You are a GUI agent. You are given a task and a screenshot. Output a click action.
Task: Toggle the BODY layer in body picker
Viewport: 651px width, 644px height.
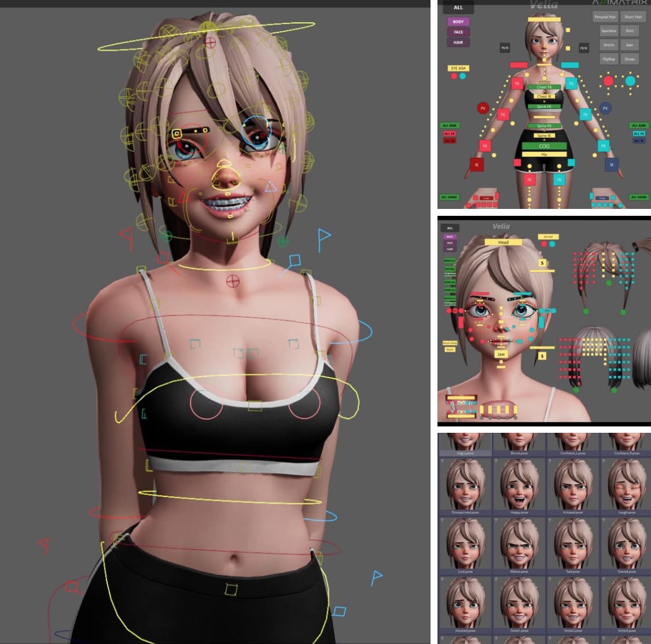(x=458, y=21)
